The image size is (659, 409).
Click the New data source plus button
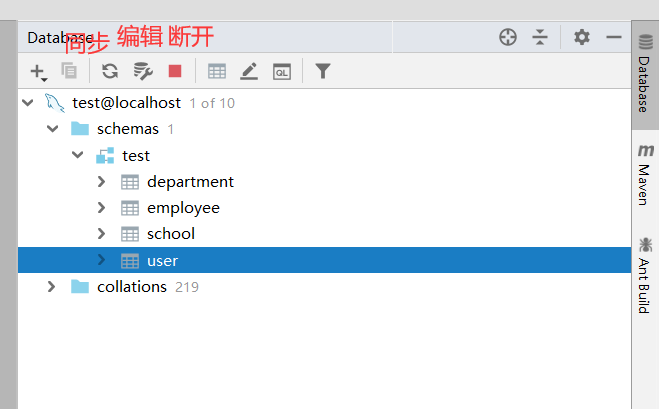pos(38,72)
